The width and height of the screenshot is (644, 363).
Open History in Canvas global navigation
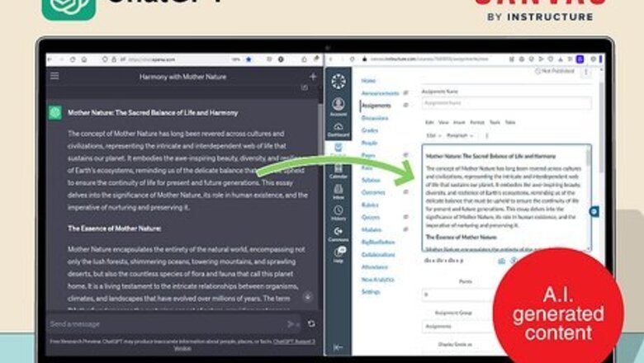pos(339,214)
